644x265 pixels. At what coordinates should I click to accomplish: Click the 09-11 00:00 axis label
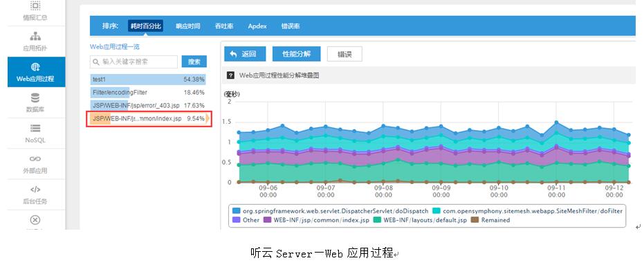tap(557, 192)
